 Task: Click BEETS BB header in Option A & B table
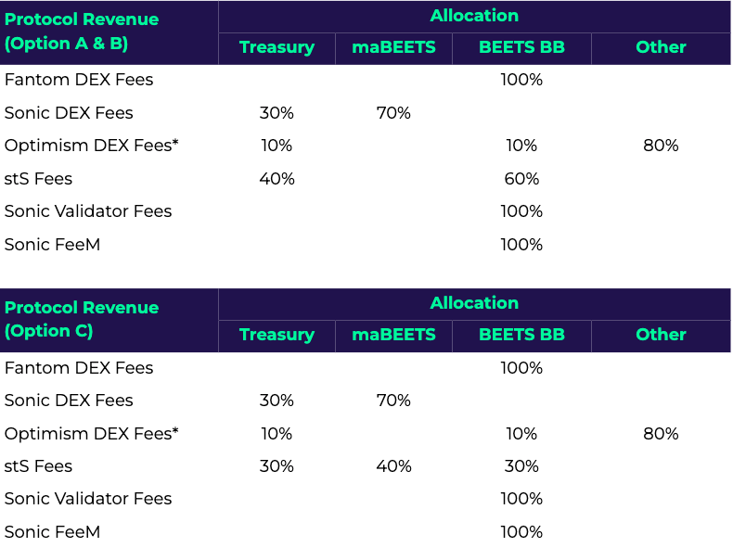coord(521,47)
